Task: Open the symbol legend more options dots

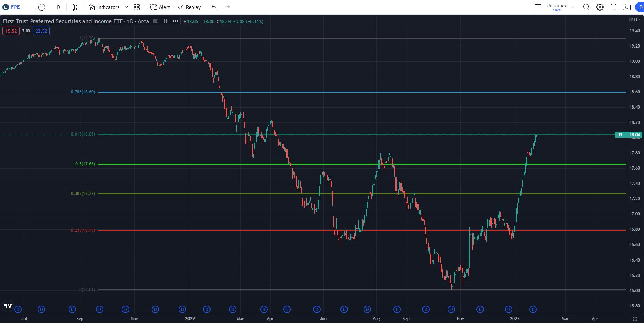Action: [x=175, y=21]
